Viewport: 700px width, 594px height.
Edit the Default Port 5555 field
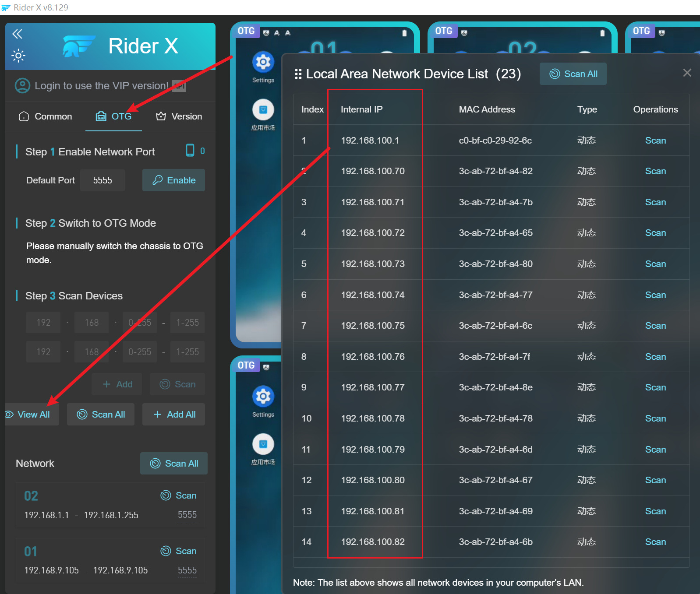[103, 180]
